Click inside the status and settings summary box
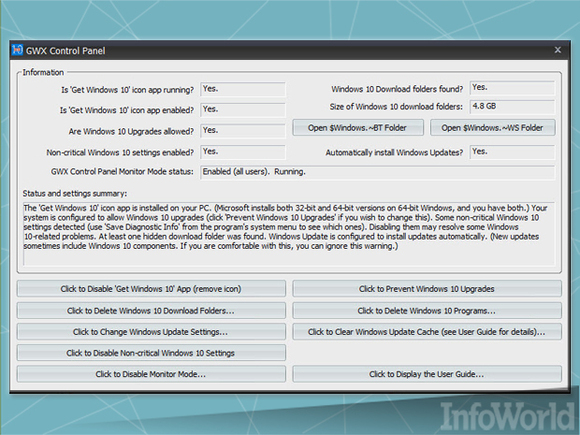Viewport: 580px width, 435px height. tap(289, 233)
